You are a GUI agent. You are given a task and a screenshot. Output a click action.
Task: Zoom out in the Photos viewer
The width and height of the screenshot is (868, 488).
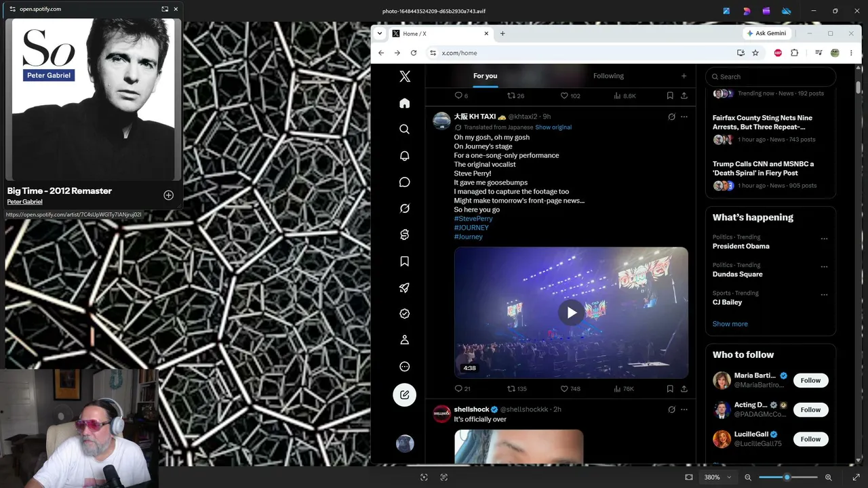748,477
